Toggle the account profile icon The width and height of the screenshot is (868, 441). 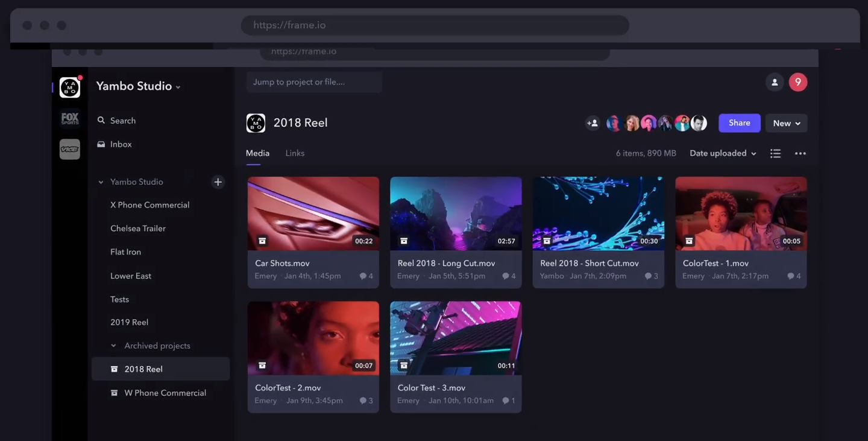coord(775,81)
